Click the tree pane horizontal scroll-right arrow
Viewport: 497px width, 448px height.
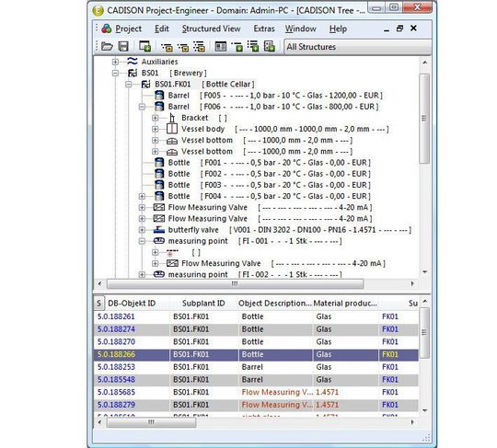[412, 283]
